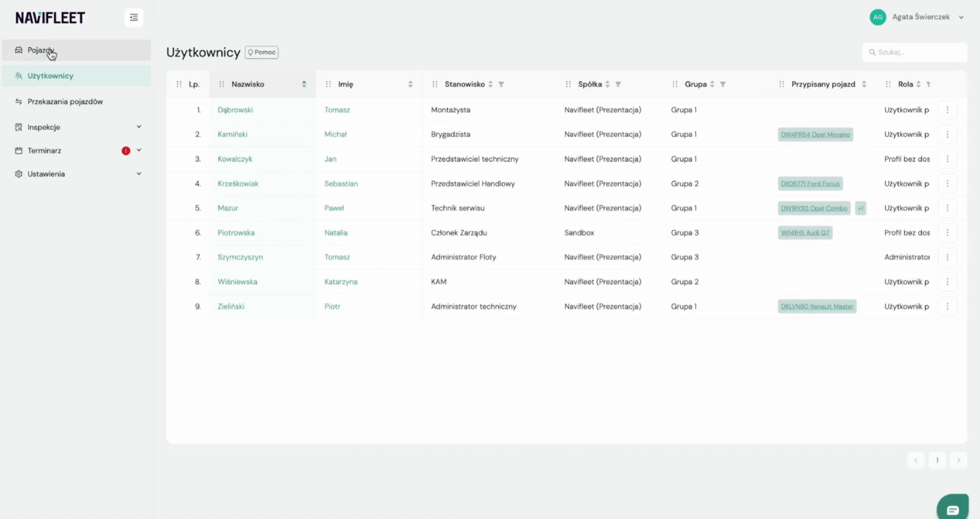Open row actions for Krześkowiak
This screenshot has width=980, height=519.
tap(948, 184)
